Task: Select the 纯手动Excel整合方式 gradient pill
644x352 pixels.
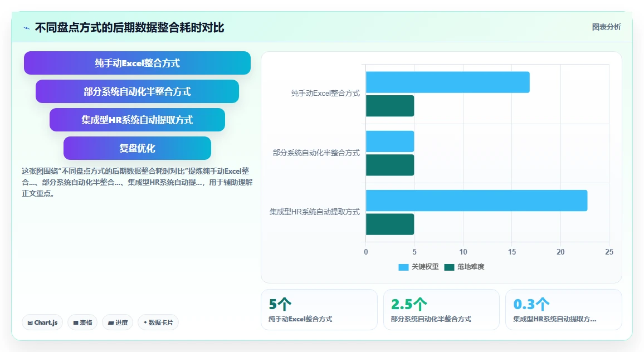Action: (137, 63)
